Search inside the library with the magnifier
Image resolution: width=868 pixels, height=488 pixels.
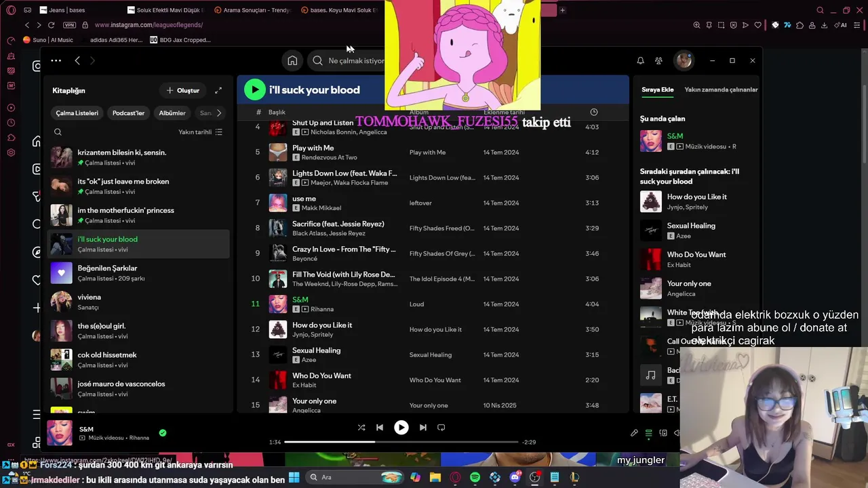point(58,132)
